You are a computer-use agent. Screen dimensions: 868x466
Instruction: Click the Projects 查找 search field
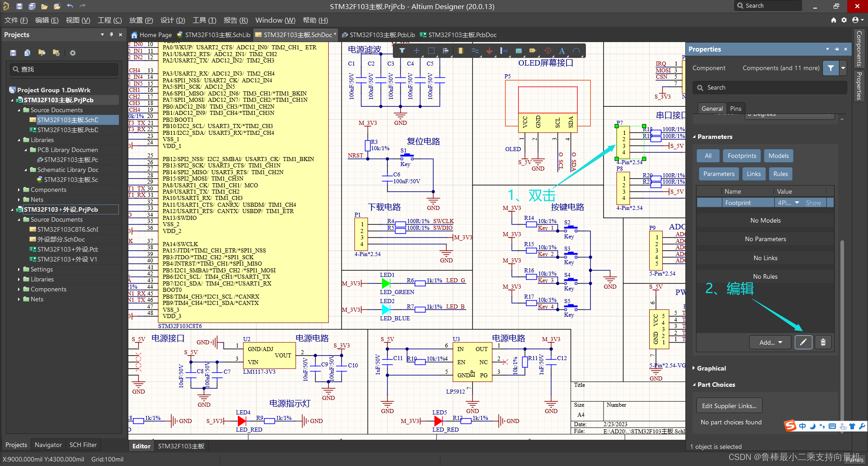coord(64,69)
